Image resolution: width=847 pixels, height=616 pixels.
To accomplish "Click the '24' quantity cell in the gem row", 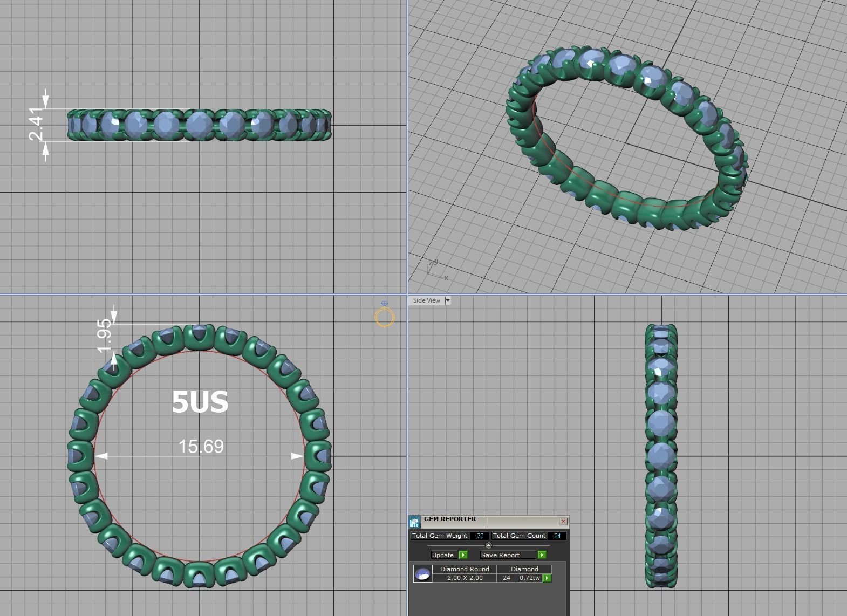I will point(506,578).
